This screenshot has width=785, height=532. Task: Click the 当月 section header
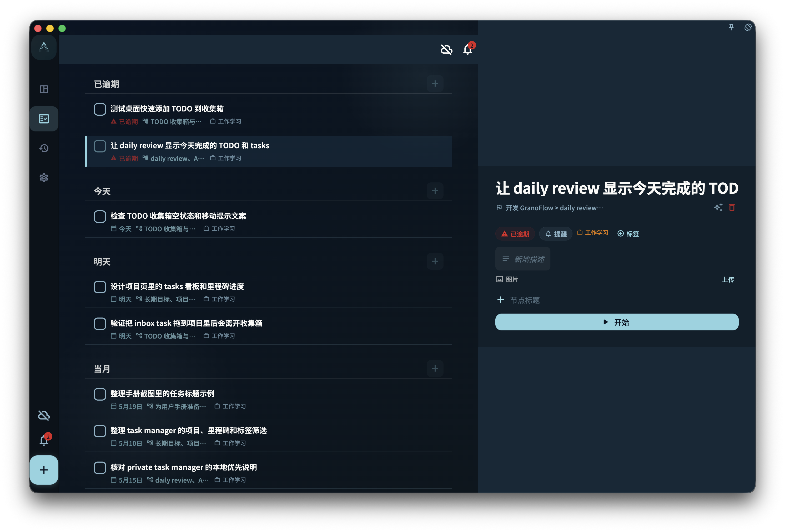pyautogui.click(x=102, y=369)
